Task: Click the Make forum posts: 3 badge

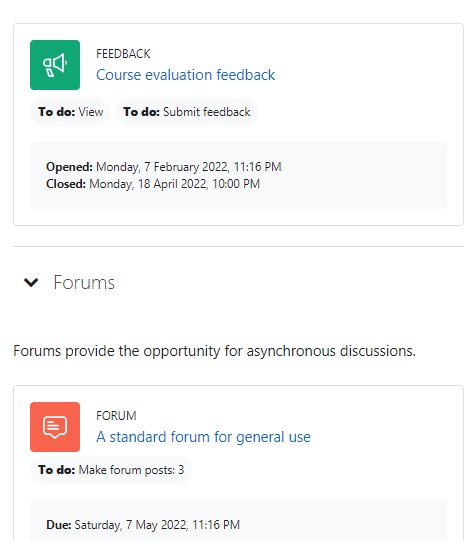Action: pos(111,470)
